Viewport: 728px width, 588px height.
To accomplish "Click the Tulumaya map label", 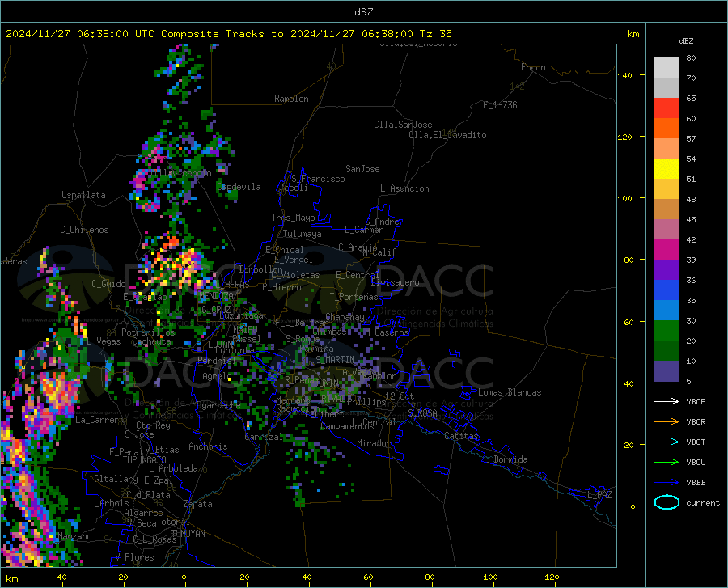I will coord(303,234).
